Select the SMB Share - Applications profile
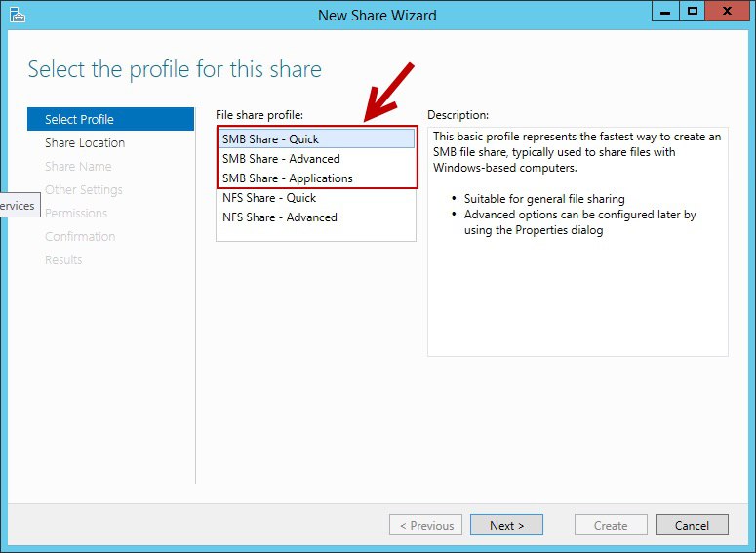Image resolution: width=756 pixels, height=553 pixels. [x=316, y=178]
